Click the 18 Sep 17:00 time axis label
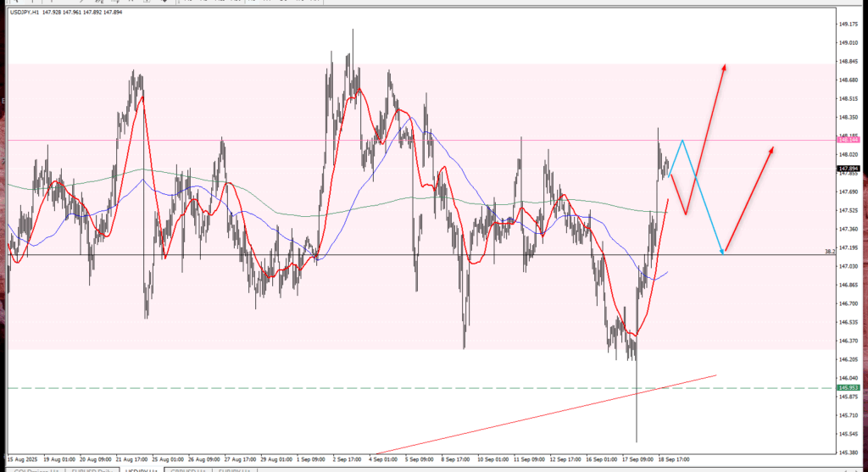The width and height of the screenshot is (868, 472). pos(673,459)
